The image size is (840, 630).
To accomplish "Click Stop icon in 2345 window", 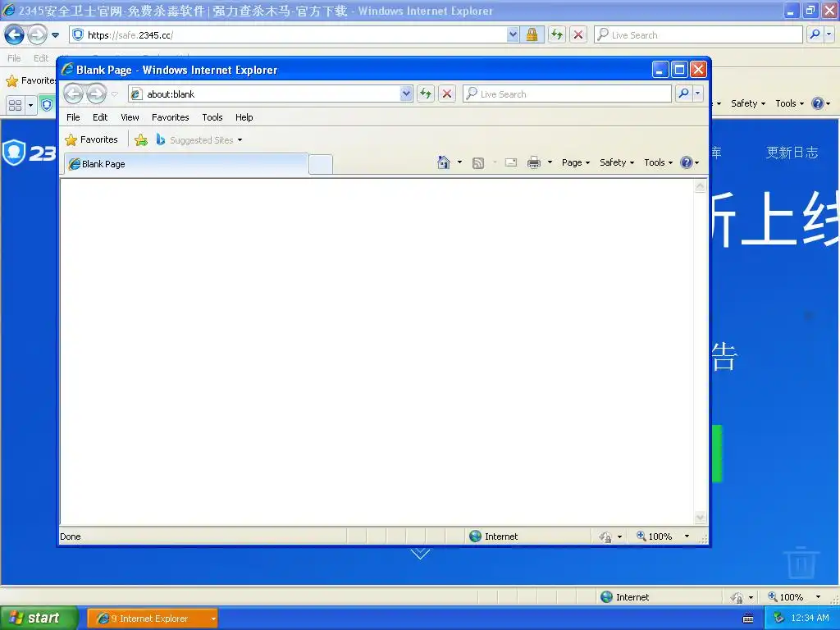I will point(578,35).
